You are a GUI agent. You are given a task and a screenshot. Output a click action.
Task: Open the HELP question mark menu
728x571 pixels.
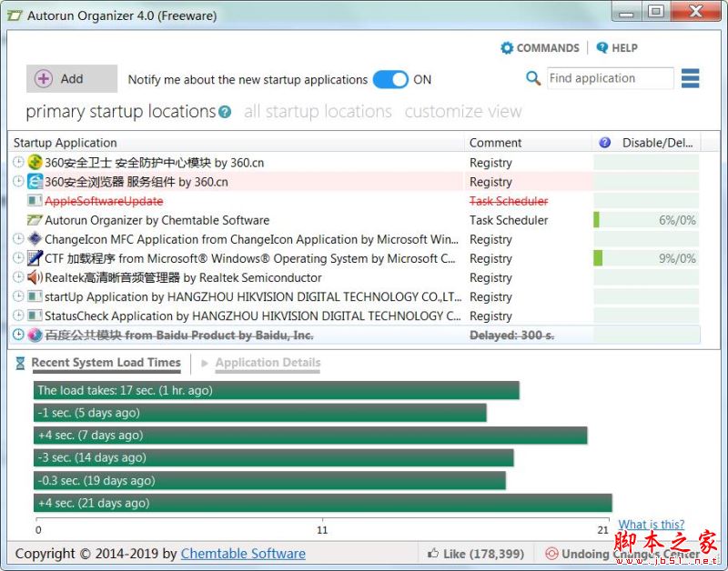617,48
